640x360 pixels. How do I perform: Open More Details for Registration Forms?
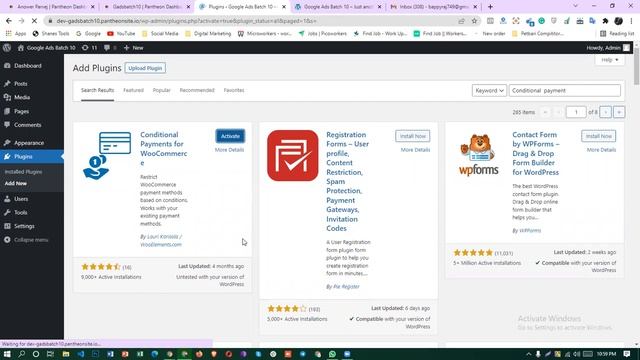coord(415,150)
